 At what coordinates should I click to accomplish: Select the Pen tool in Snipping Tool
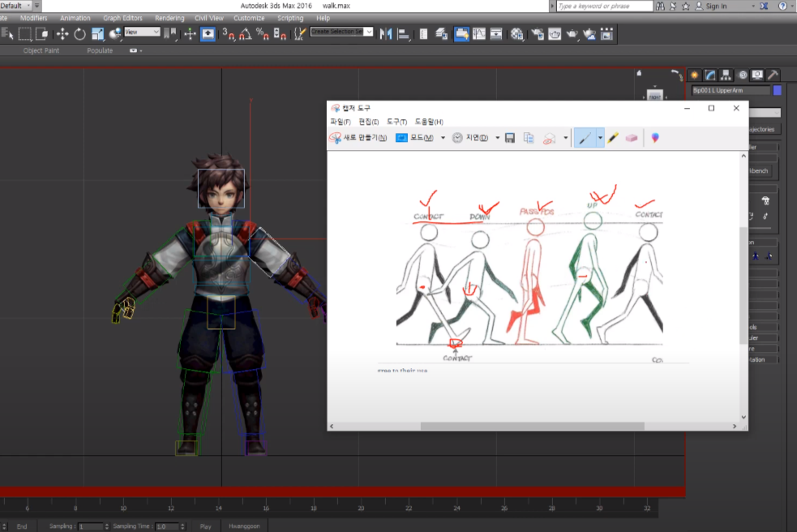coord(585,138)
